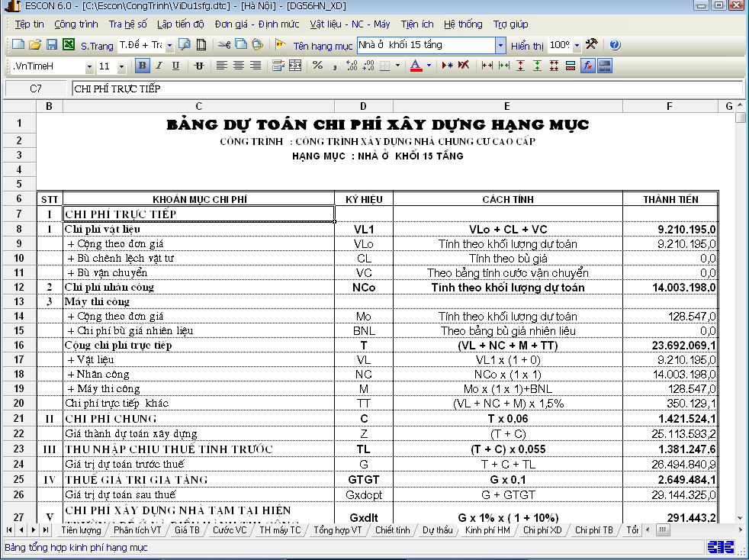Open the Hiển thị 100% zoom dropdown
The image size is (749, 560).
click(x=576, y=46)
